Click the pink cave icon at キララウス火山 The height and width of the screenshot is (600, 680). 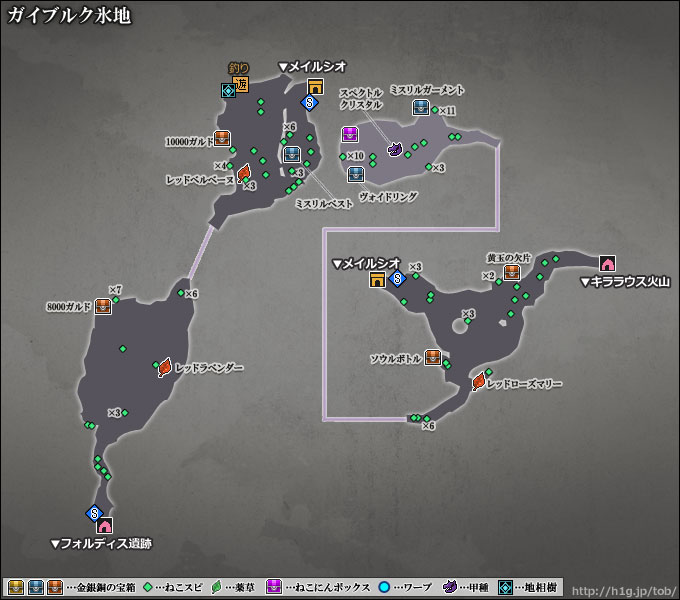point(608,263)
